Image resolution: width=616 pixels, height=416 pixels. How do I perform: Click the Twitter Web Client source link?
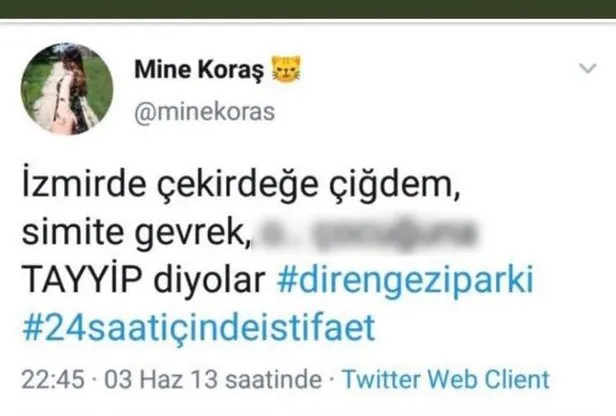tap(446, 379)
